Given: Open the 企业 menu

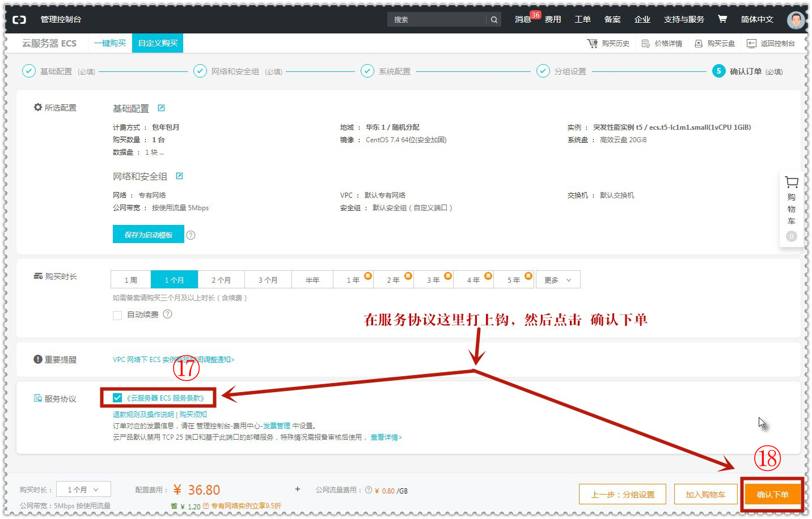Looking at the screenshot, I should click(x=642, y=19).
